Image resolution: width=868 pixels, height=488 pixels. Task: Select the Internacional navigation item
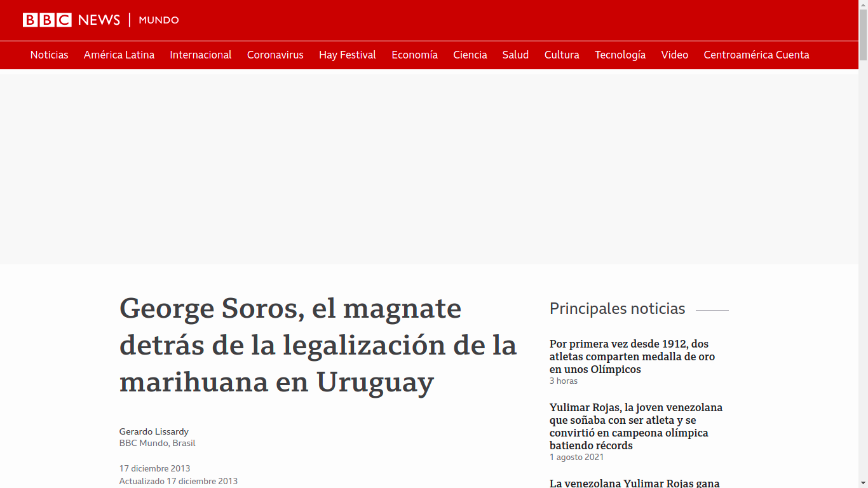click(201, 55)
